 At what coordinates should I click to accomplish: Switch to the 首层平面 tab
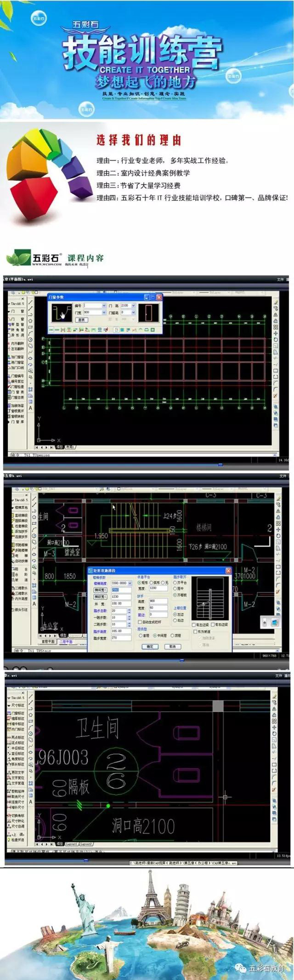48,642
